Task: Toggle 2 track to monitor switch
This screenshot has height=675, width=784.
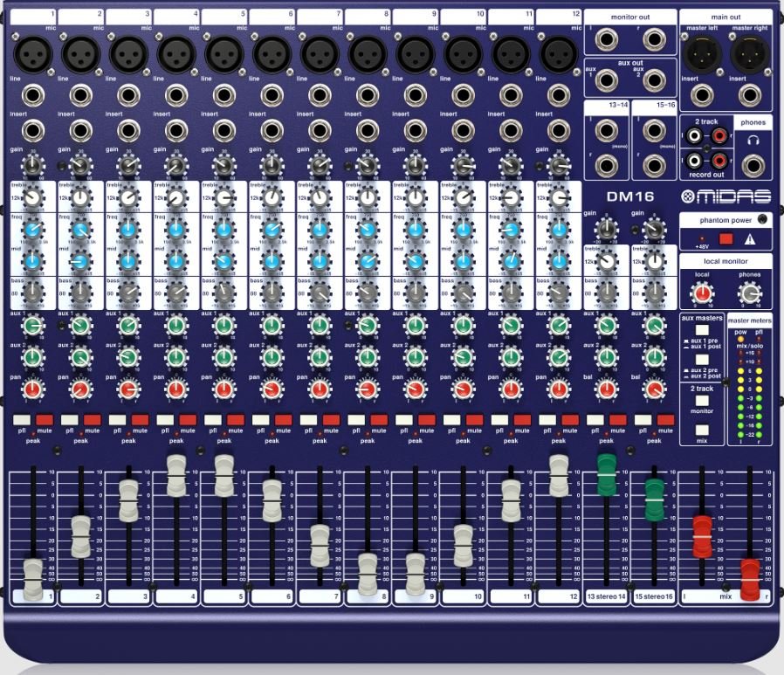Action: pos(702,400)
